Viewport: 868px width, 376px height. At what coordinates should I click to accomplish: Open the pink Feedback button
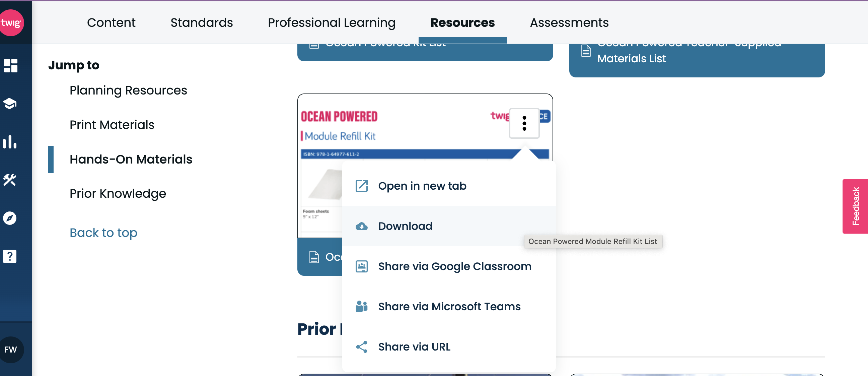(x=857, y=206)
